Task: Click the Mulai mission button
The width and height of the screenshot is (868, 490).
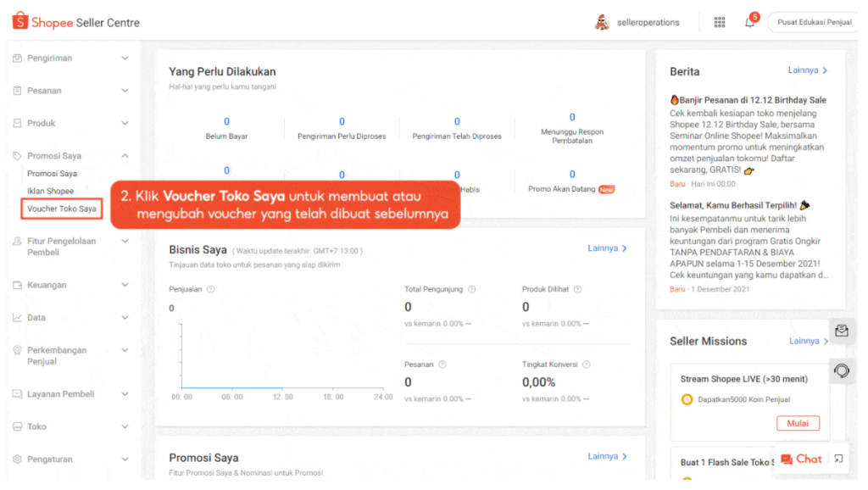Action: [798, 424]
